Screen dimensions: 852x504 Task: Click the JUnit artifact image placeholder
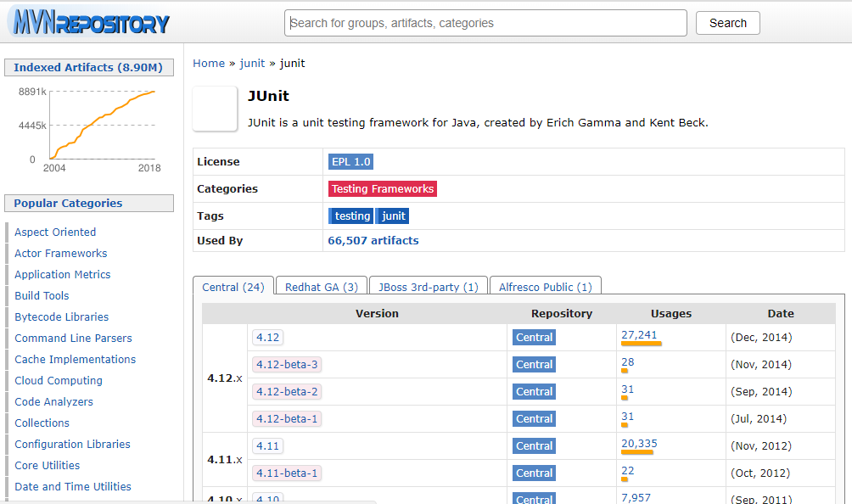216,109
